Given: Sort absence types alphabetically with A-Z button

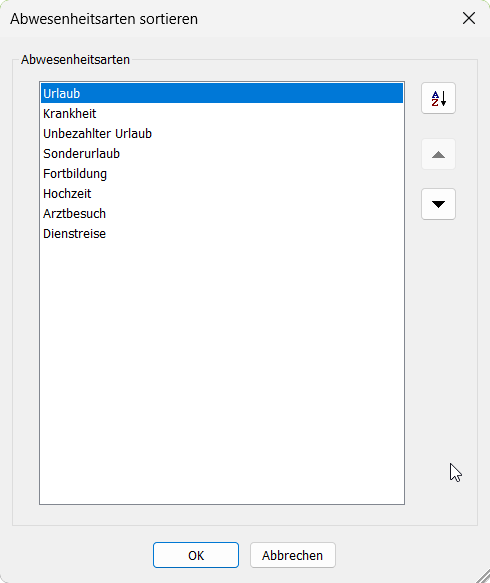Looking at the screenshot, I should pos(438,98).
